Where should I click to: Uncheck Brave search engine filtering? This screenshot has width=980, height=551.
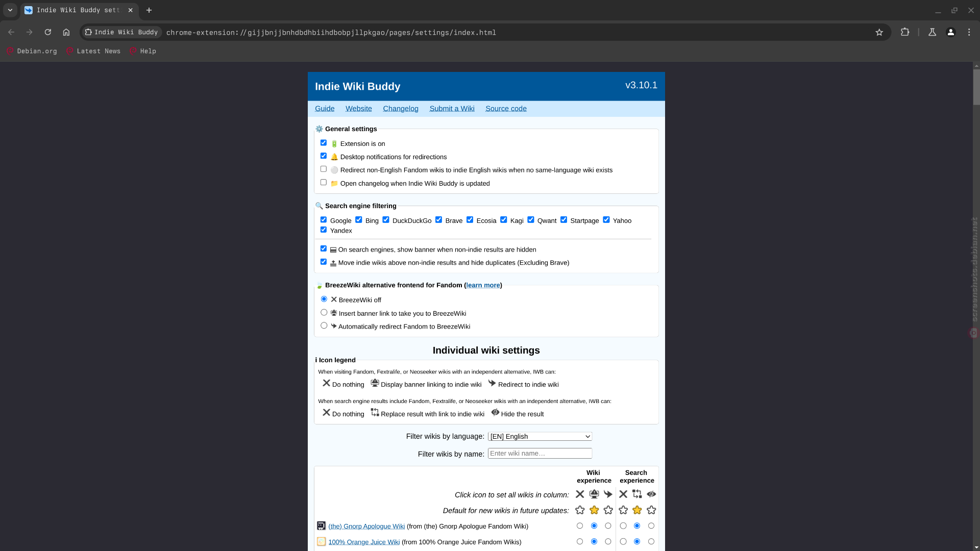click(438, 220)
